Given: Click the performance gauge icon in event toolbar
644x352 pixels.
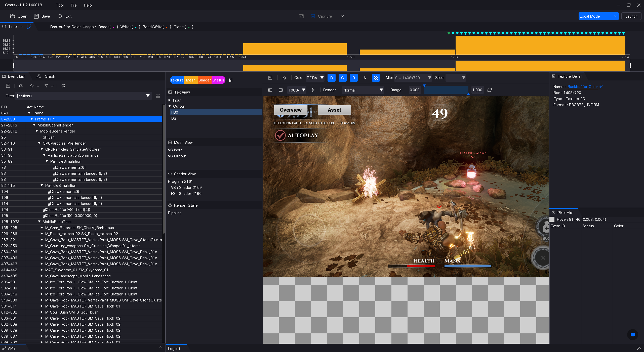Looking at the screenshot, I should click(21, 86).
